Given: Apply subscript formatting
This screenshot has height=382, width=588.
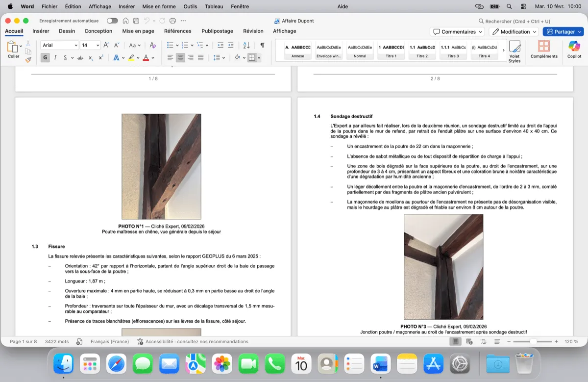Looking at the screenshot, I should point(91,57).
